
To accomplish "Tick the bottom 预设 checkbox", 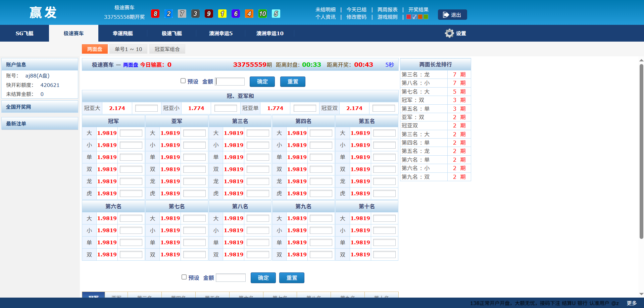I will tap(184, 277).
